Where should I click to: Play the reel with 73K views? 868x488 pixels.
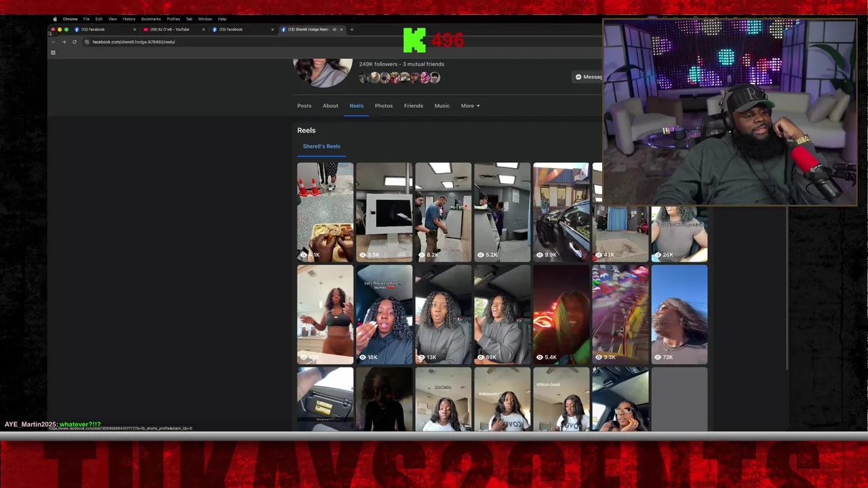pyautogui.click(x=679, y=314)
